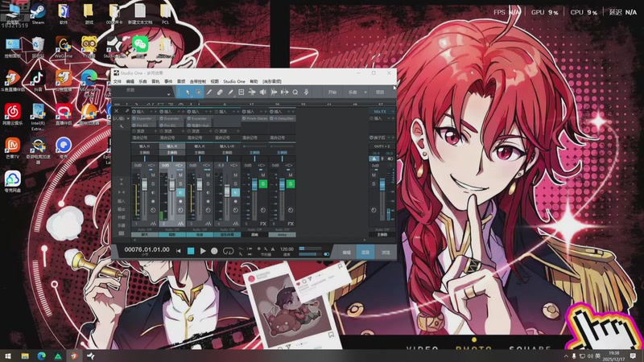644x362 pixels.
Task: Open the 文件 menu
Action: pyautogui.click(x=118, y=81)
